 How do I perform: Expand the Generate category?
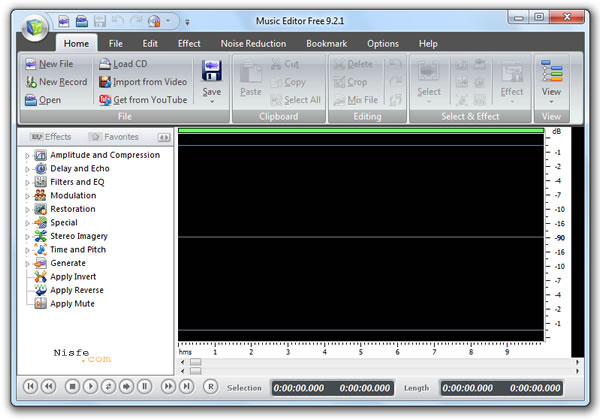(27, 264)
